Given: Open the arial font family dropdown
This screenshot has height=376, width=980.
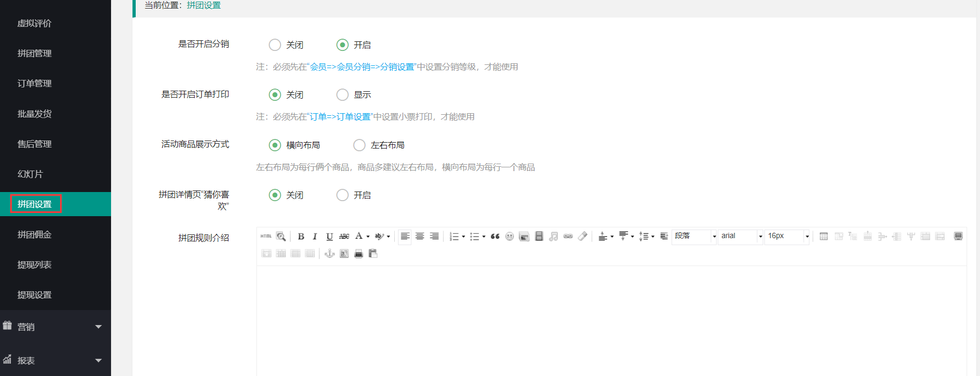Looking at the screenshot, I should tap(761, 237).
